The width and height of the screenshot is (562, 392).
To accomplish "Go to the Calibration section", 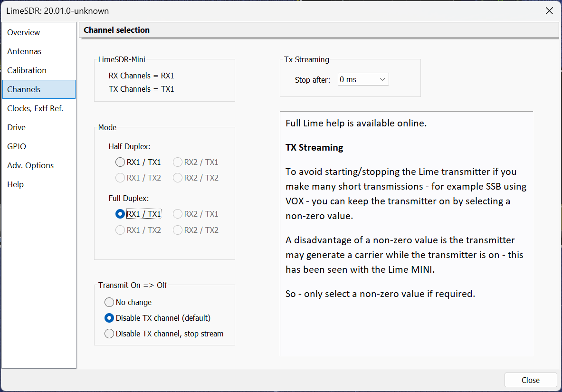I will [27, 70].
